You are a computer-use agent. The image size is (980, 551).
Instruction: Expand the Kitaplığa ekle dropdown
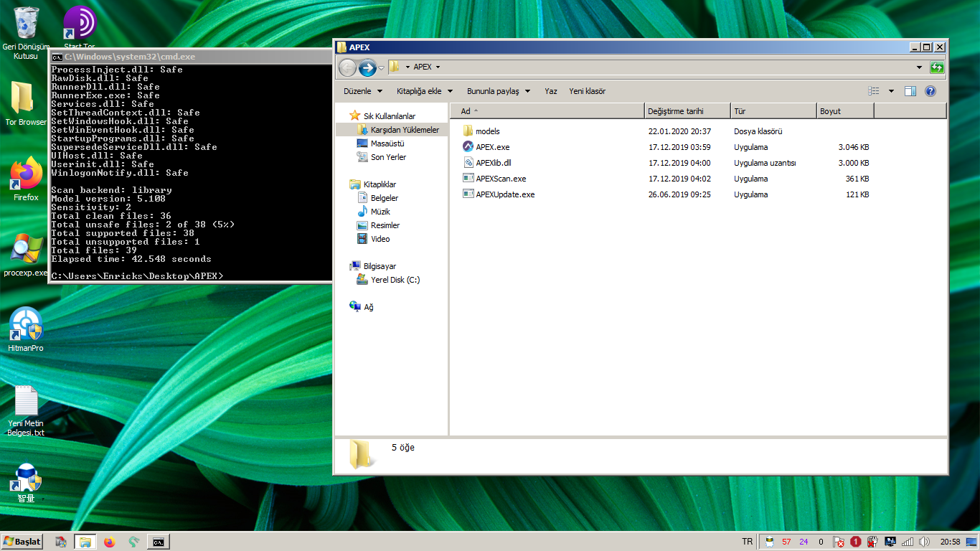pyautogui.click(x=424, y=91)
